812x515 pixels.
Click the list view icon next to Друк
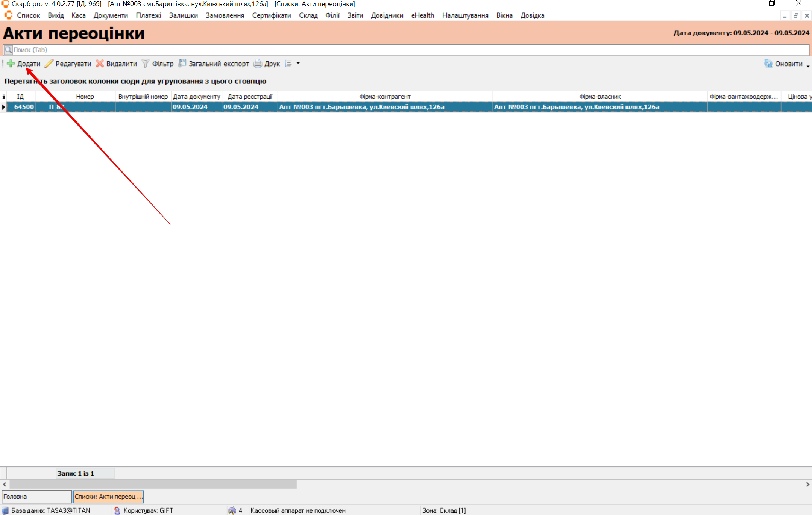pos(288,64)
